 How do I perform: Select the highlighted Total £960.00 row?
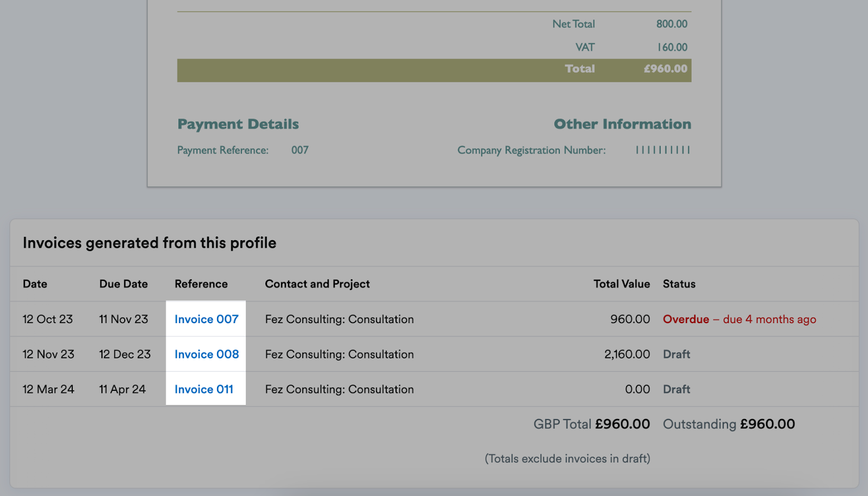pos(434,69)
